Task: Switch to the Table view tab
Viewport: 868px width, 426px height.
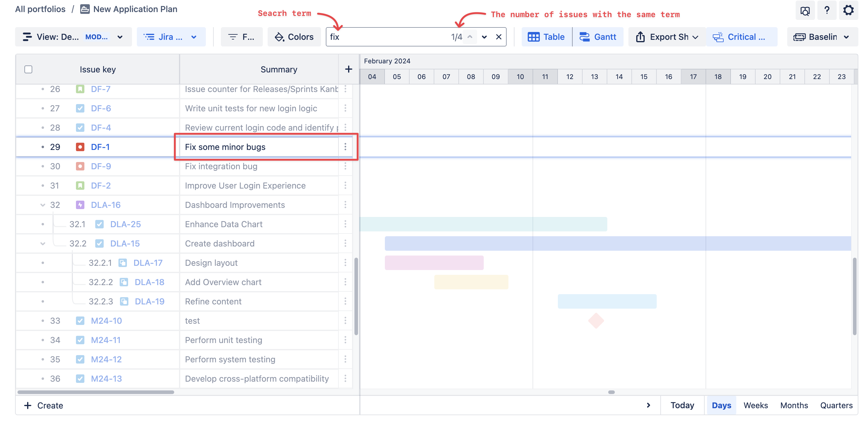Action: tap(546, 37)
